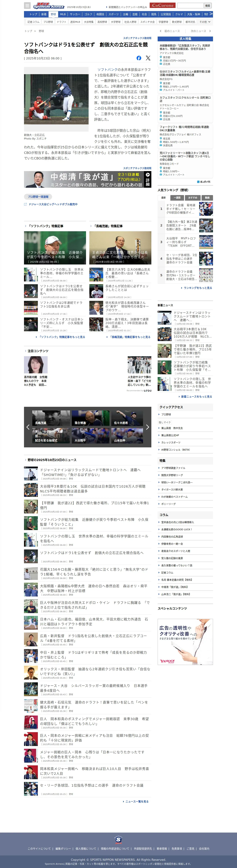Select サッカー tab in main navigation
This screenshot has width=237, height=868.
[x=75, y=14]
